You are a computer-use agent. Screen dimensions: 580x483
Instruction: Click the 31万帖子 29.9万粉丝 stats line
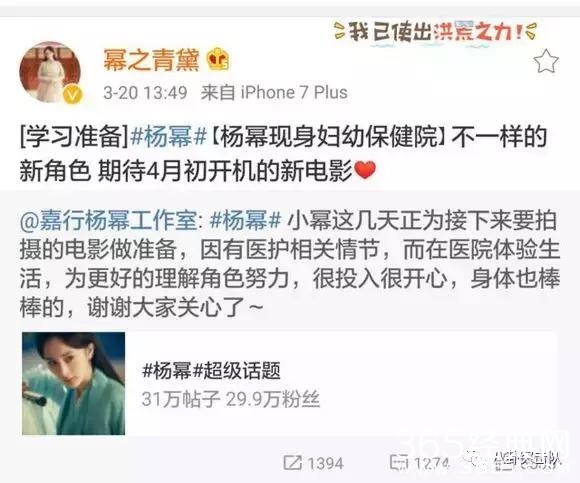[231, 399]
